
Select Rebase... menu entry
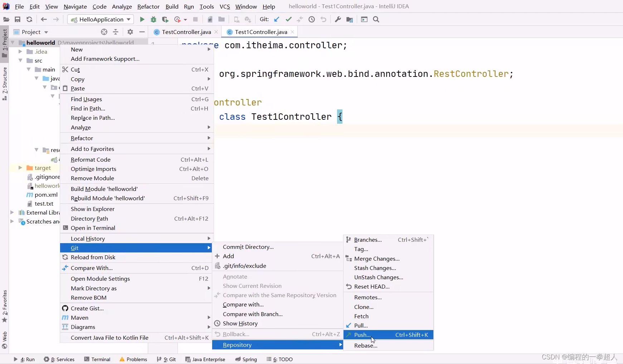(x=388, y=345)
